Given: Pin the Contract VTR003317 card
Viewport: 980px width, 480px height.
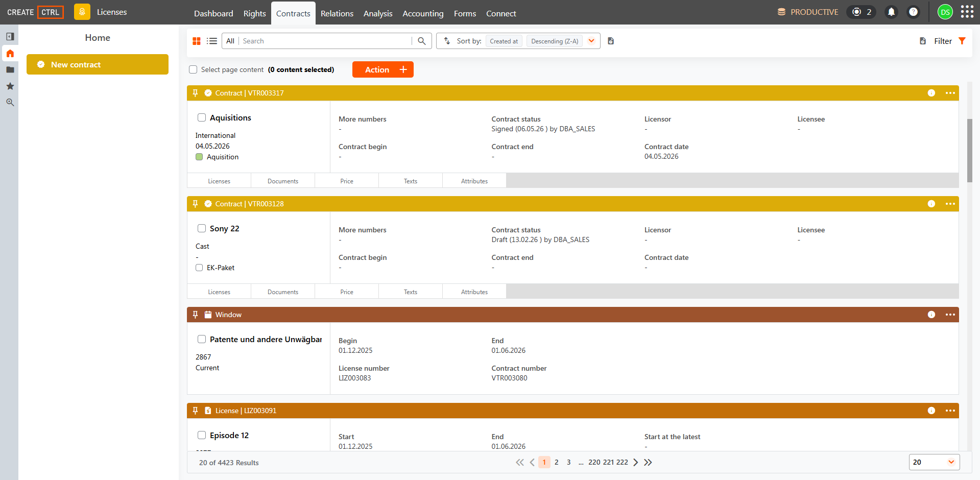Looking at the screenshot, I should click(195, 93).
